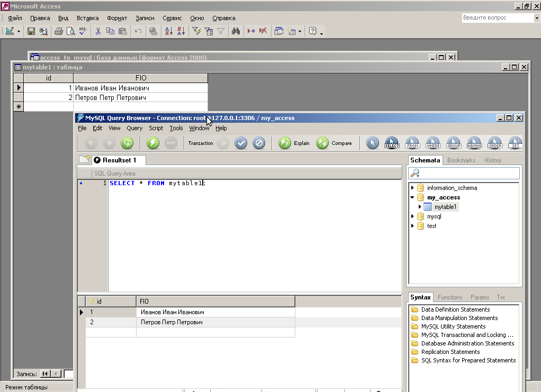Open the Файл menu in Access
Image resolution: width=541 pixels, height=392 pixels.
click(15, 19)
